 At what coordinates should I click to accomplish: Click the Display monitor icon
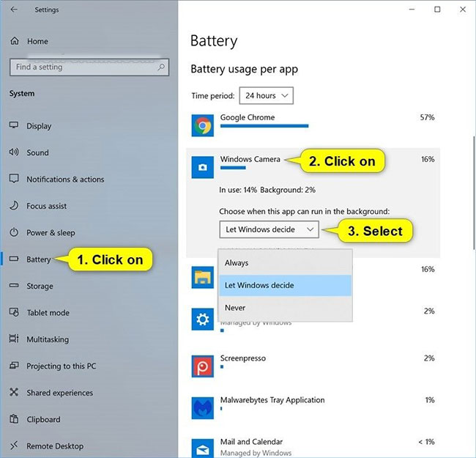pos(14,125)
